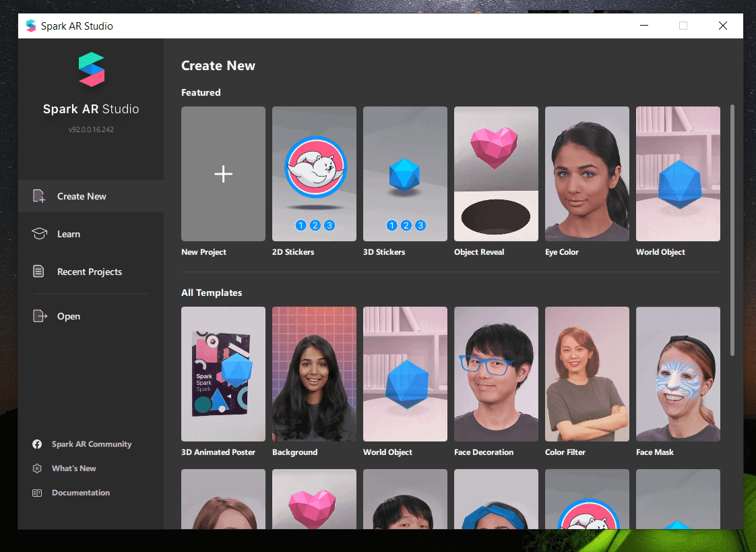
Task: Click the Open file-arrow icon
Action: pos(40,316)
